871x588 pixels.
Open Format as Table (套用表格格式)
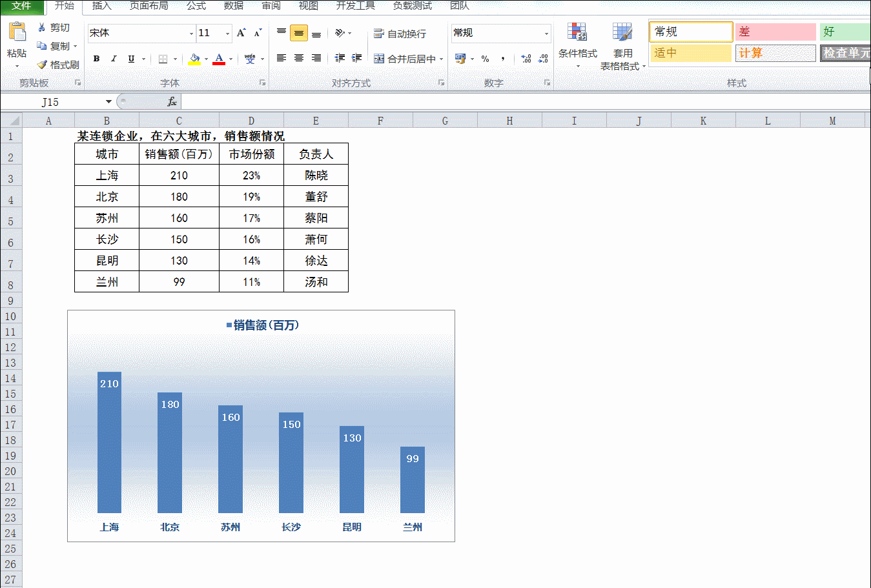622,46
